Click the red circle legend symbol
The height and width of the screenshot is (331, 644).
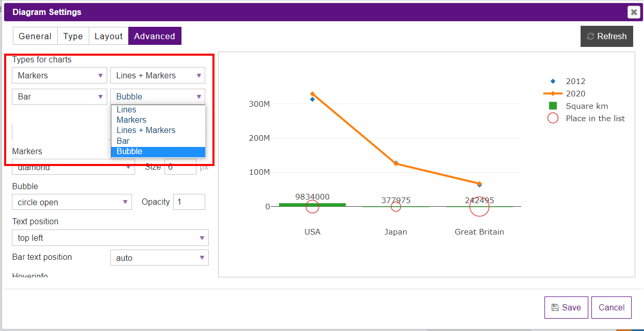point(553,118)
